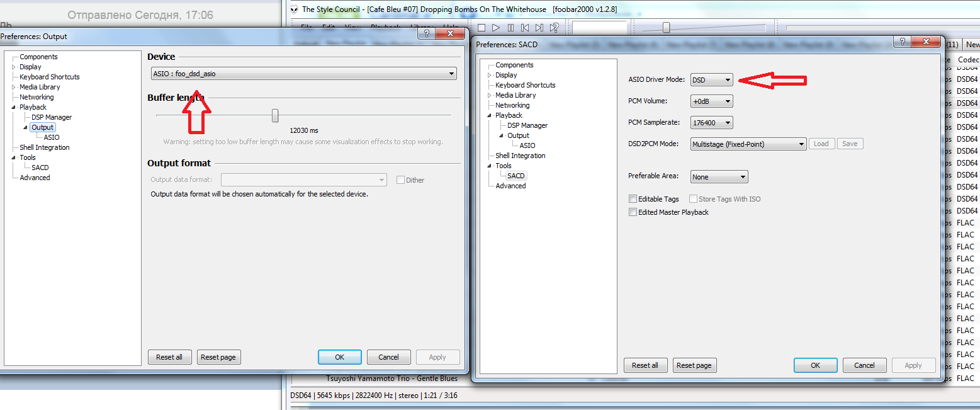Expand Display node in Output preferences tree
The height and width of the screenshot is (410, 980).
(13, 67)
